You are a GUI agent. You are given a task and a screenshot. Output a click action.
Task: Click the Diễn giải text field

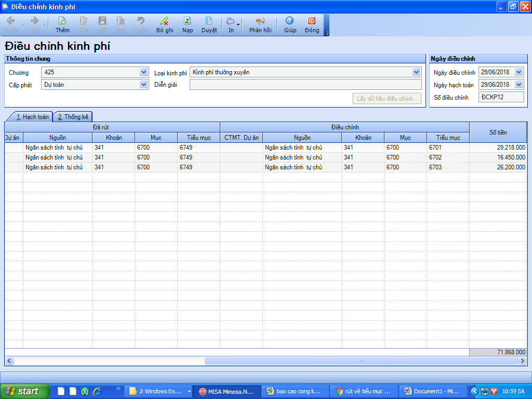tap(305, 85)
